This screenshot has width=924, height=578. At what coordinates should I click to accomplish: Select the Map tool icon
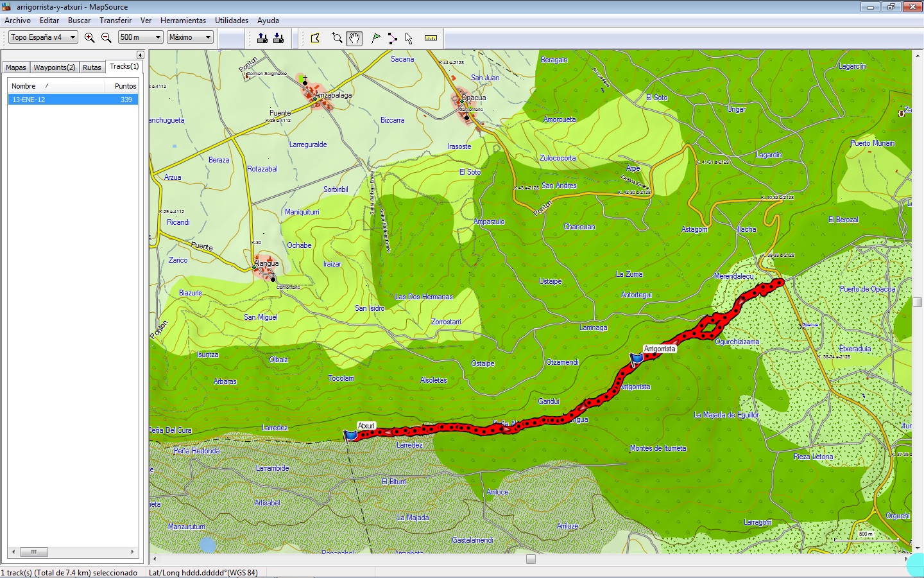pyautogui.click(x=315, y=38)
